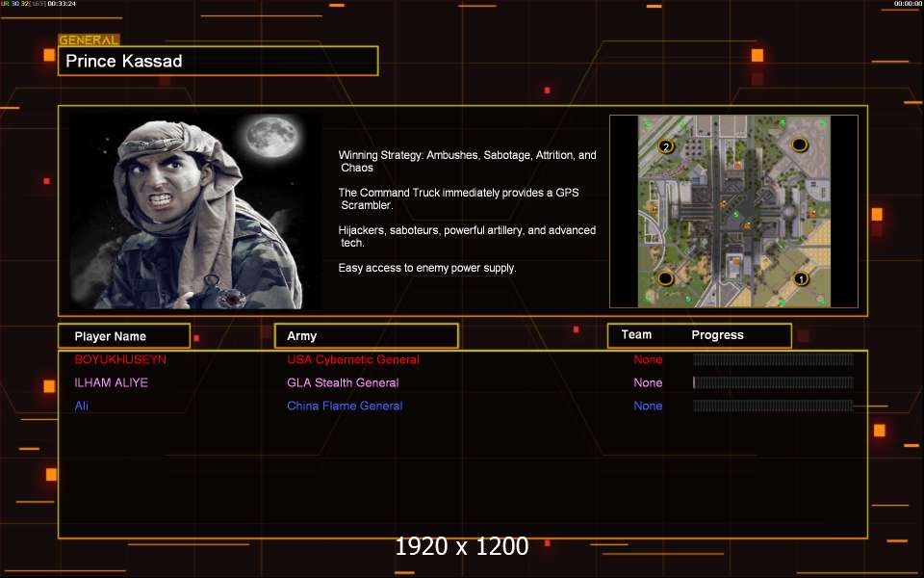
Task: Select the Army column header
Action: (367, 336)
